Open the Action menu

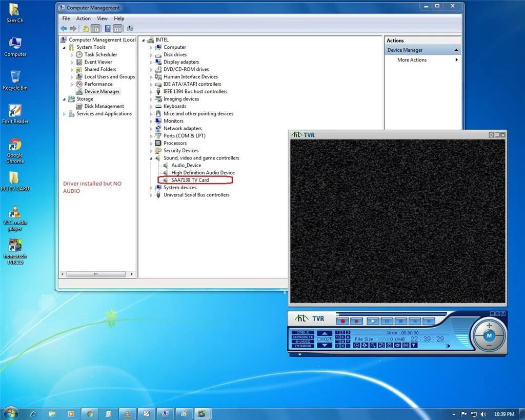[84, 18]
